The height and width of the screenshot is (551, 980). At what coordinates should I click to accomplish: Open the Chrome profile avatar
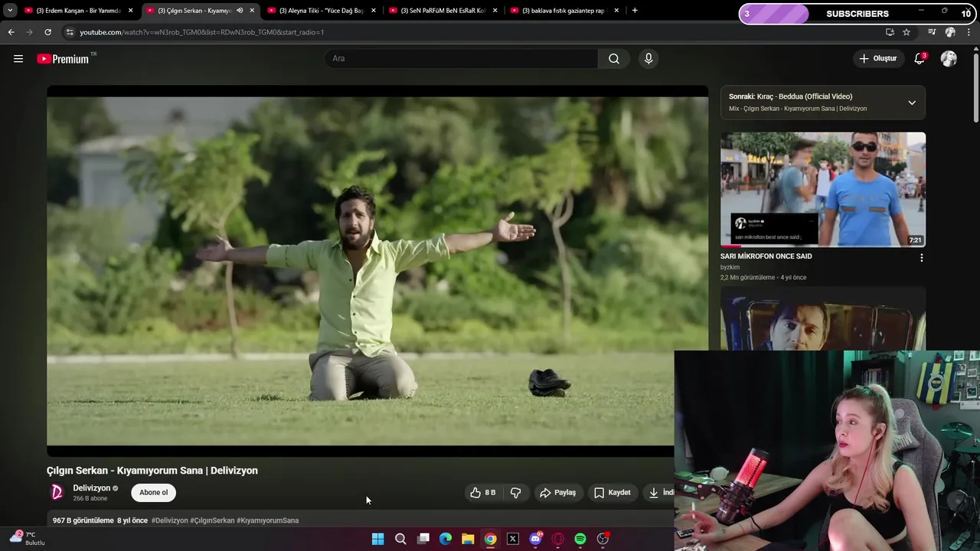click(x=950, y=32)
